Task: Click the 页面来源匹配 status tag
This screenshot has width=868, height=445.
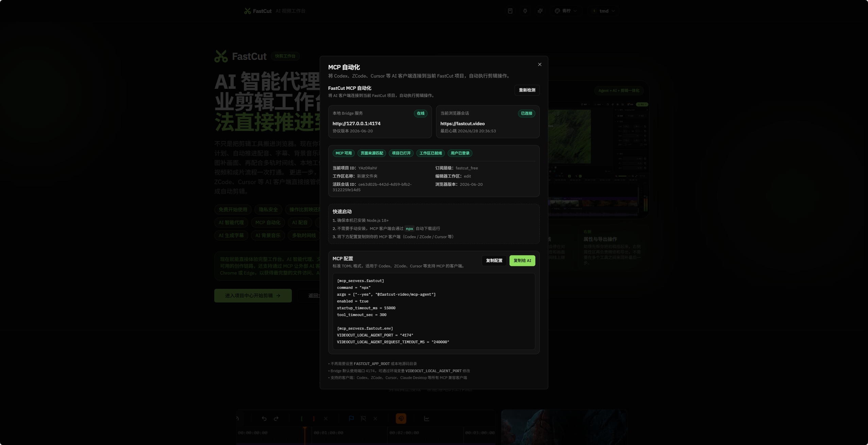Action: click(372, 153)
